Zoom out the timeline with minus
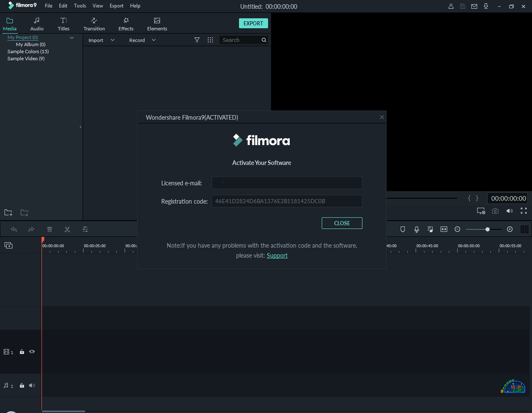This screenshot has height=413, width=532. 457,229
